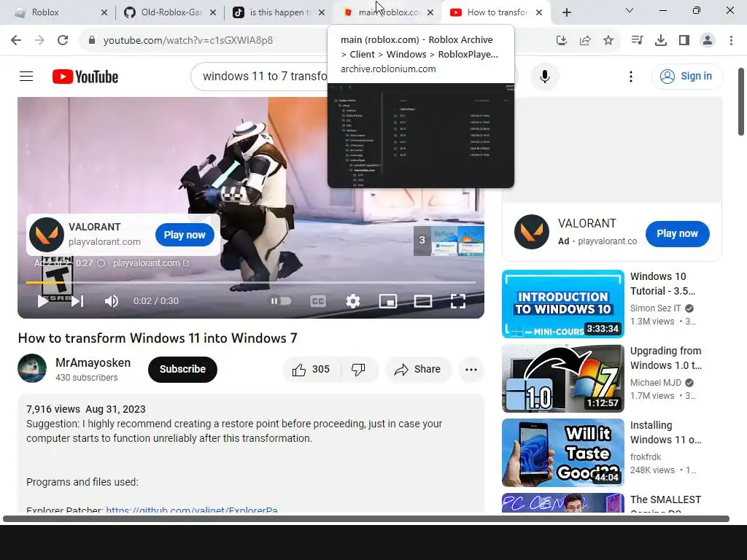Screen dimensions: 747x560
Task: Switch to Old-Roblox-Gar GitHub tab
Action: point(169,12)
